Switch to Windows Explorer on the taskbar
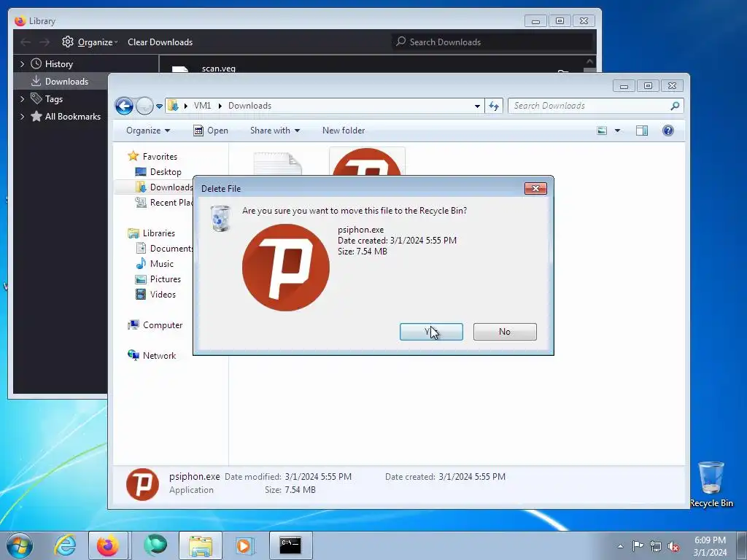The image size is (747, 560). [201, 545]
